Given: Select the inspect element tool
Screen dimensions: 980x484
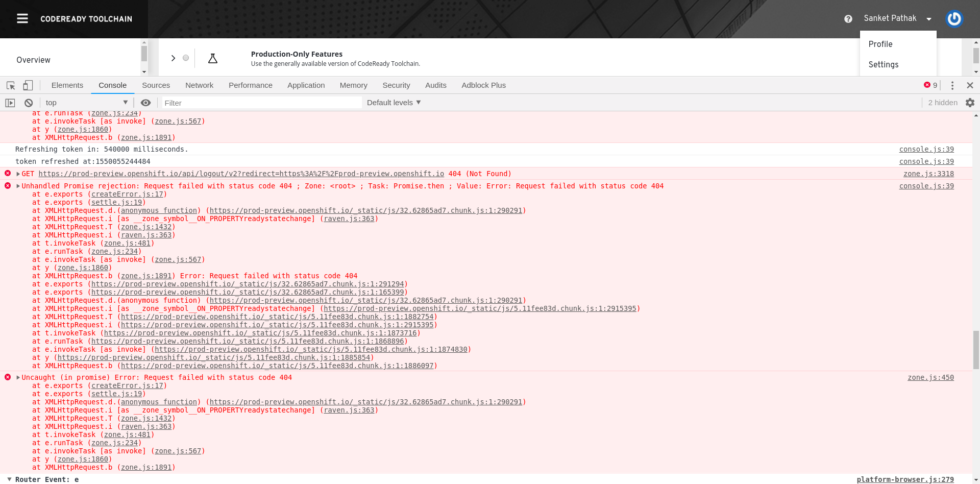Looking at the screenshot, I should tap(10, 85).
